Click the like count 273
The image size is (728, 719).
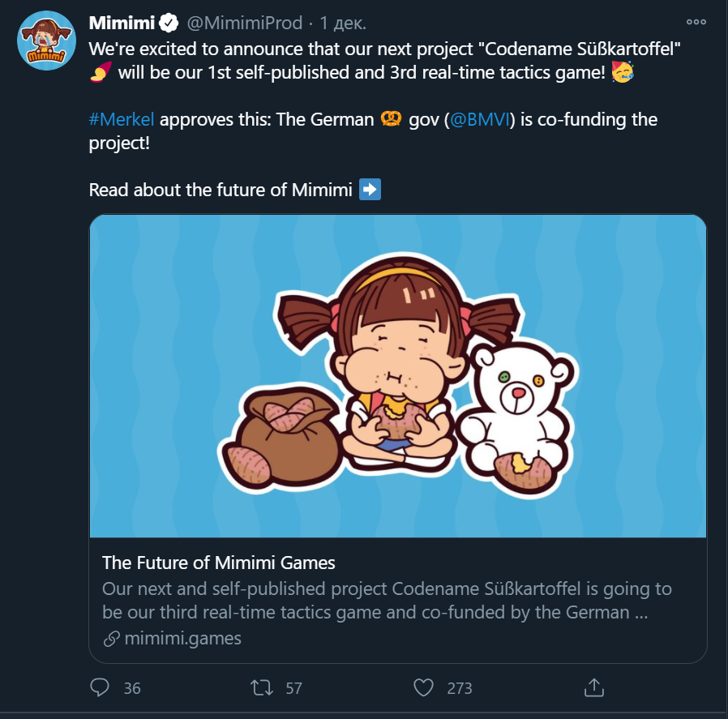click(x=459, y=688)
